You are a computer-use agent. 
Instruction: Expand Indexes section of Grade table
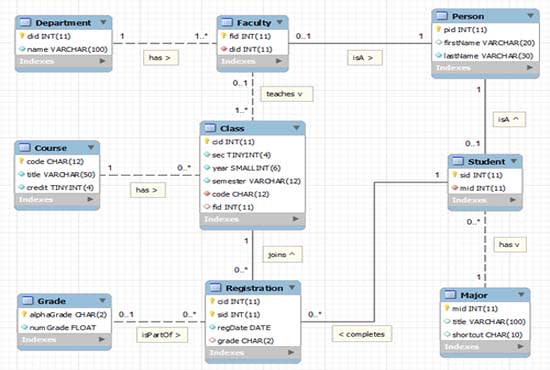click(x=102, y=339)
